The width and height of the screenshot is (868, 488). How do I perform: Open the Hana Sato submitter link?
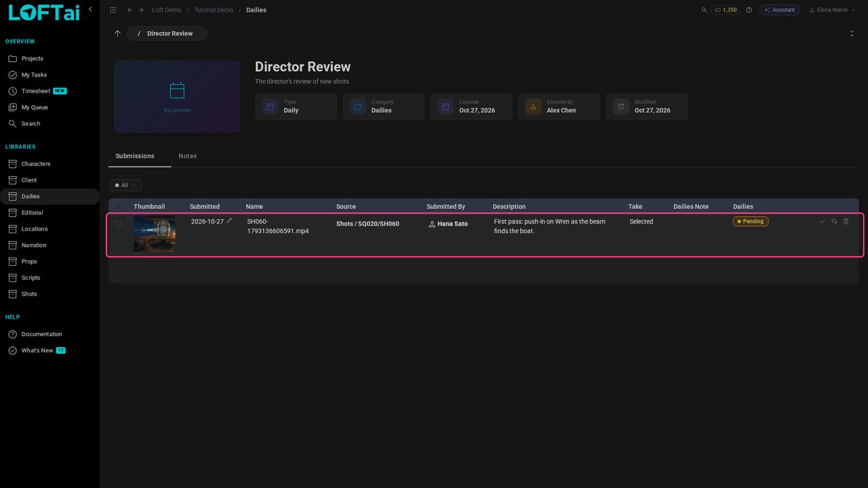[448, 224]
